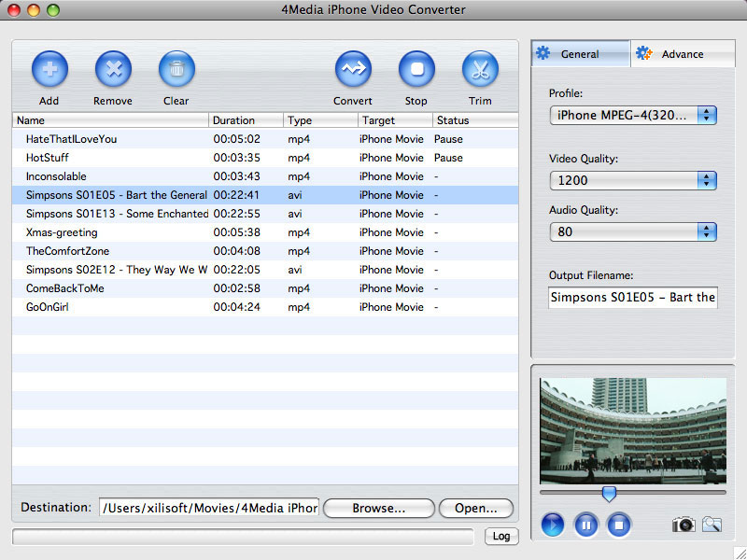Select the GoOnGirl file row
Viewport: 747px width, 560px height.
pyautogui.click(x=265, y=307)
